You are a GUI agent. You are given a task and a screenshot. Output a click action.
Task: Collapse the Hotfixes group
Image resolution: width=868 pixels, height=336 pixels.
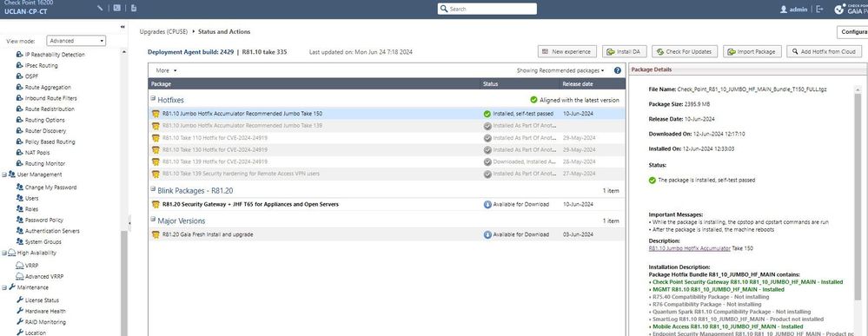pos(153,98)
